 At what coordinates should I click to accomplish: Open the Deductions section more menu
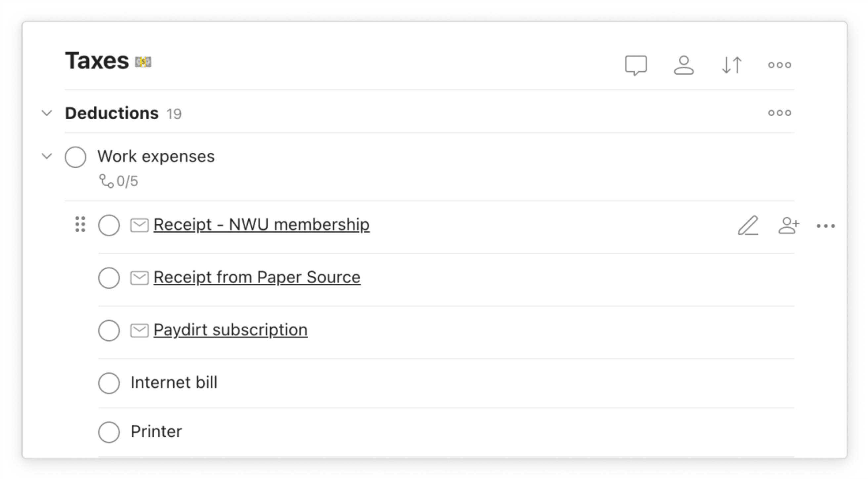coord(779,113)
